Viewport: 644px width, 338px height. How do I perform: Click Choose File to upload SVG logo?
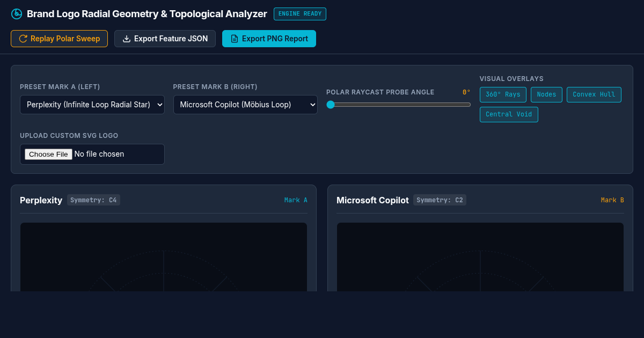pos(48,154)
